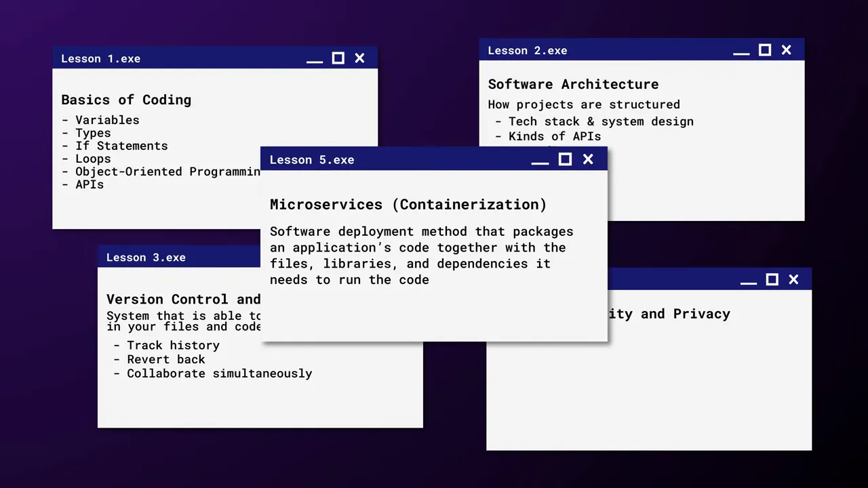
Task: Maximize the window showing the Privacy heading
Action: pyautogui.click(x=772, y=280)
